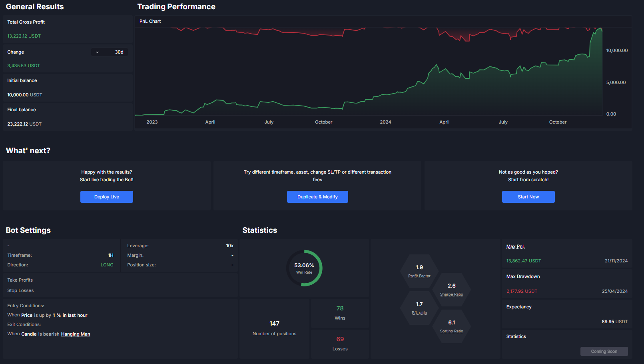The height and width of the screenshot is (364, 644).
Task: Click the 1H timeframe value
Action: (111, 255)
